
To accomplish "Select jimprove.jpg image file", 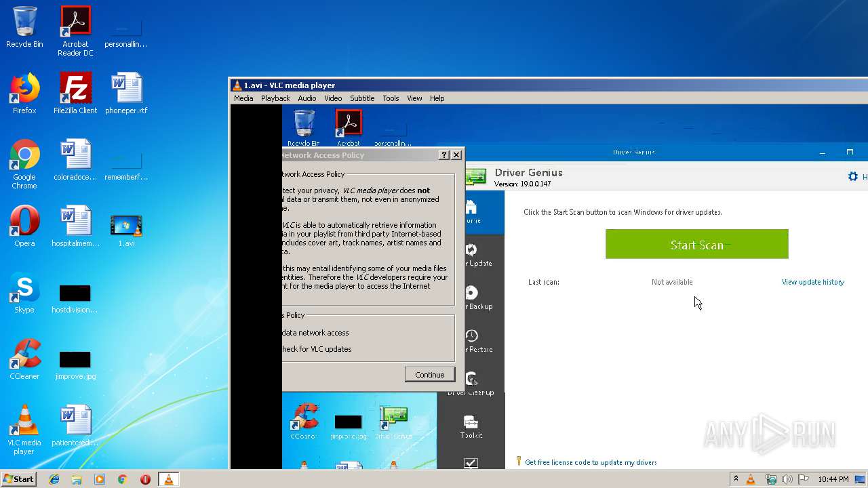I will 75,365.
